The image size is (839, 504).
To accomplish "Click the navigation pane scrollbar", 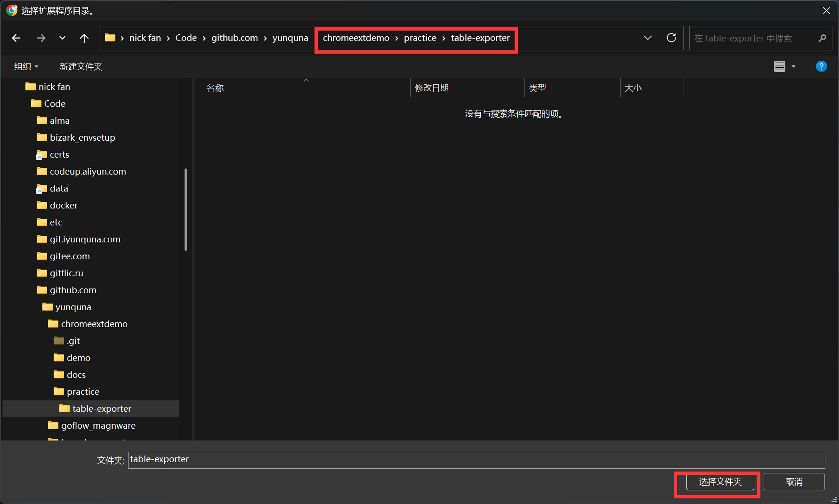I will click(x=186, y=209).
